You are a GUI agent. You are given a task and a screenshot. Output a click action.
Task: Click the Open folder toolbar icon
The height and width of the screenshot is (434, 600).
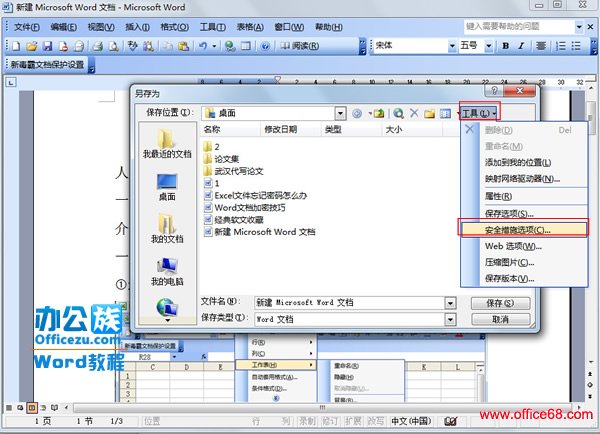pyautogui.click(x=32, y=46)
